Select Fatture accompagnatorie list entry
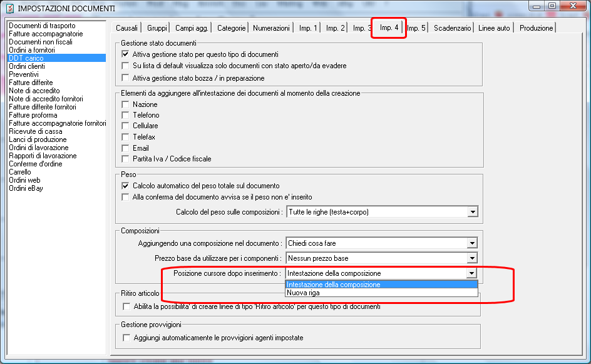This screenshot has width=591, height=364. [56, 34]
